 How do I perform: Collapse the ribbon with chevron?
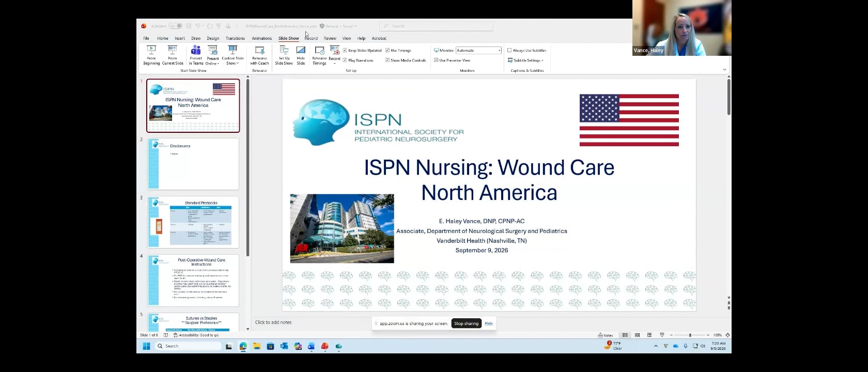coord(724,69)
